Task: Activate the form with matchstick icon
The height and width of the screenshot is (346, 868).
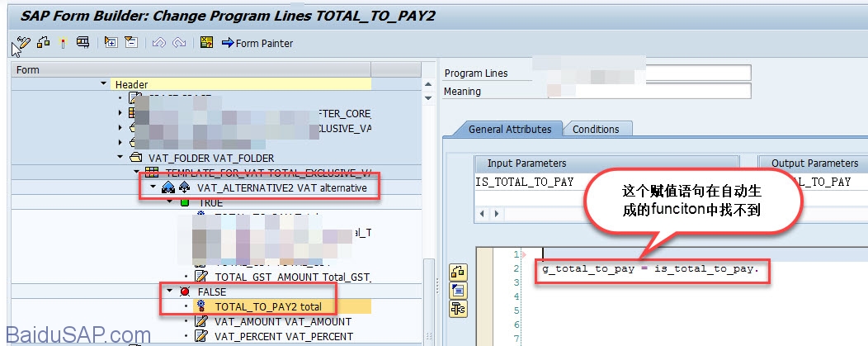Action: click(63, 43)
